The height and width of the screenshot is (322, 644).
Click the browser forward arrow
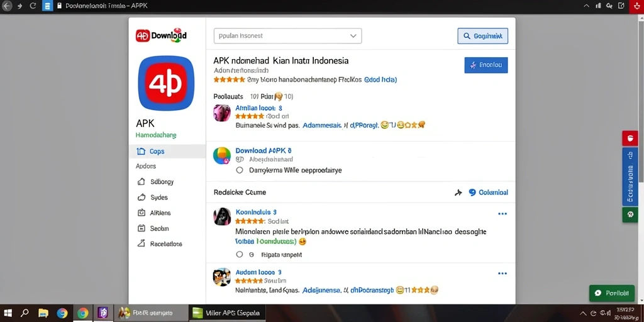tap(19, 6)
